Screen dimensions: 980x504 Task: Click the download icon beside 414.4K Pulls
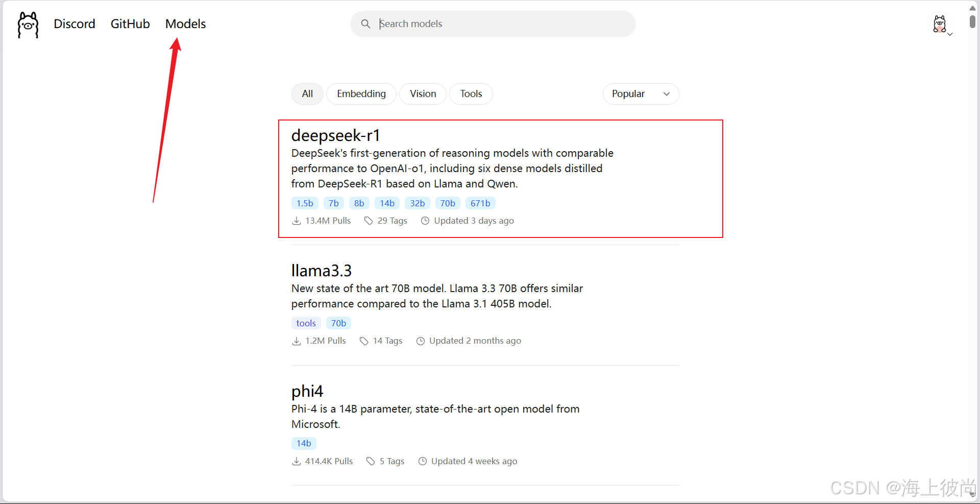[x=296, y=461]
